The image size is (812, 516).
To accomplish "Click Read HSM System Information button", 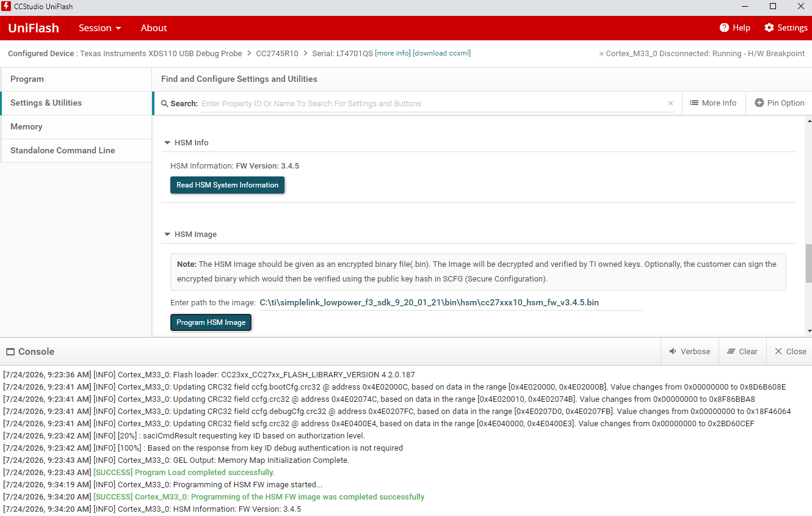I will click(227, 185).
